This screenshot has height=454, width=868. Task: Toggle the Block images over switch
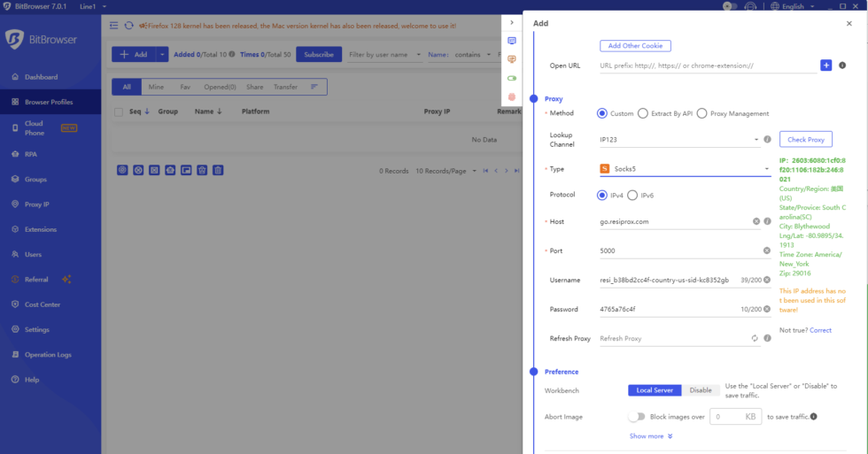click(x=637, y=417)
